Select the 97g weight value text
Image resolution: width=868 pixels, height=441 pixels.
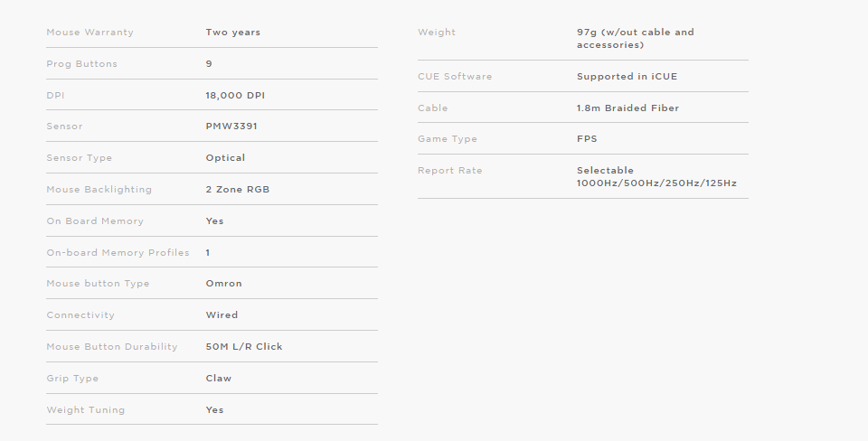point(636,38)
